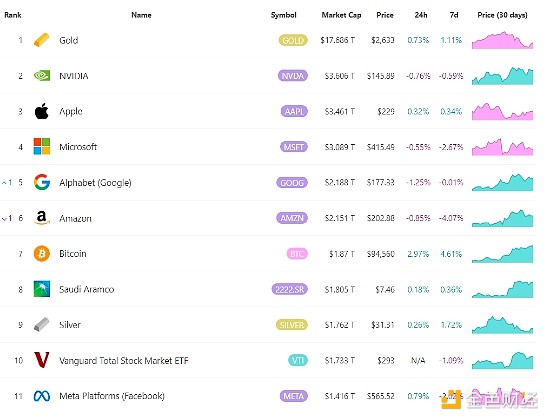
Task: Click the Alphabet Google logo icon
Action: click(42, 182)
